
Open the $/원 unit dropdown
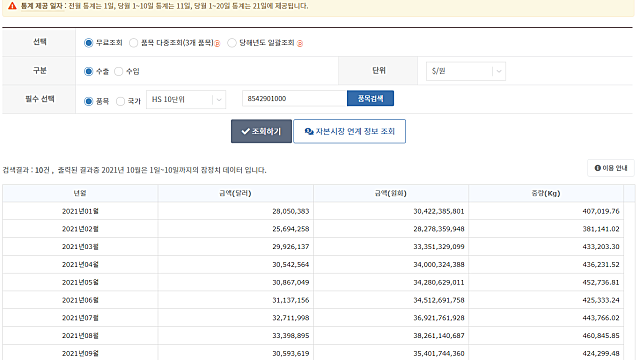(x=466, y=71)
